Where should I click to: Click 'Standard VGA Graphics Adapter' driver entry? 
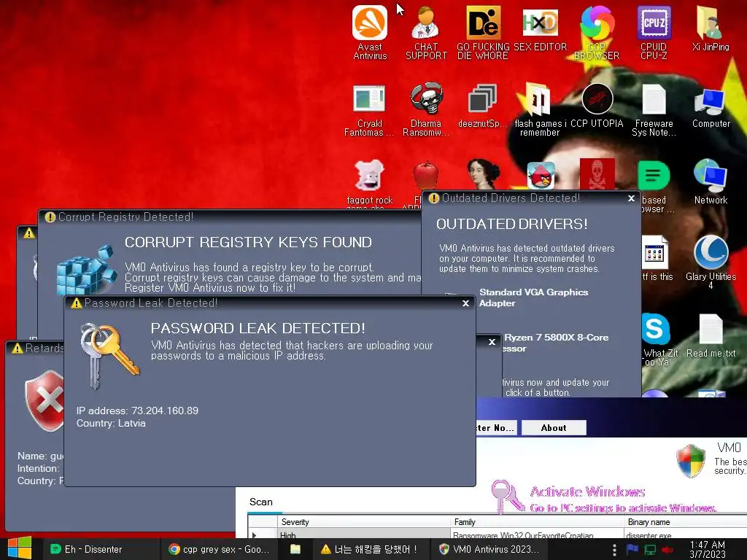click(533, 297)
